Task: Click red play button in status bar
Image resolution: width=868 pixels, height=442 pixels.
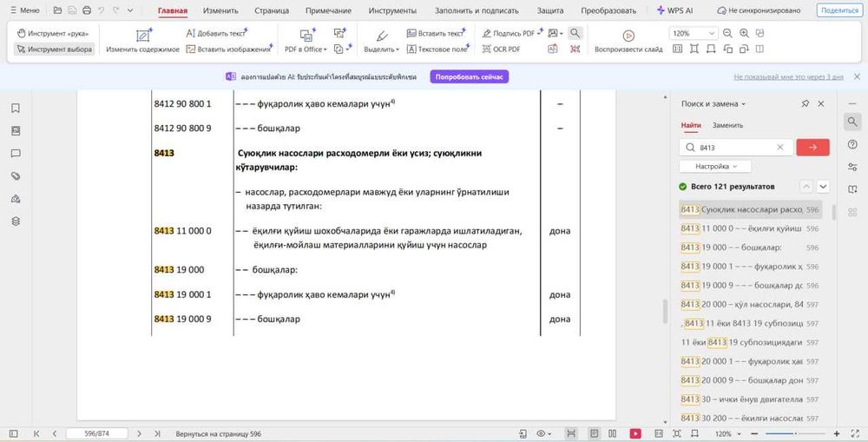Action: 635,433
